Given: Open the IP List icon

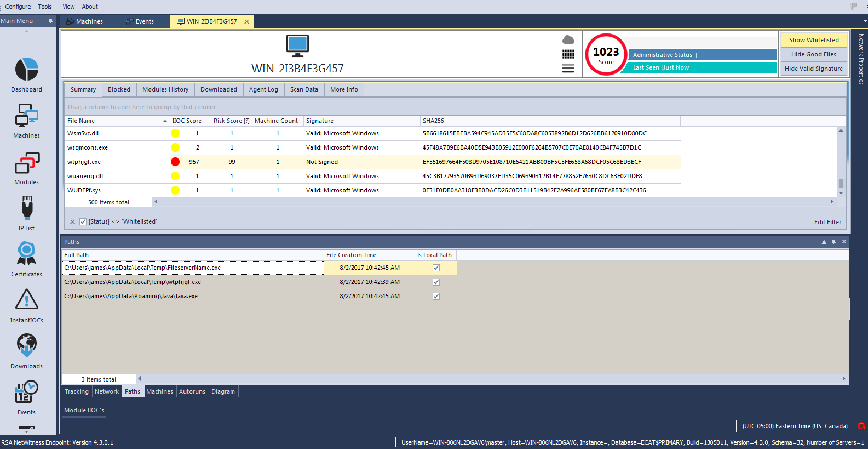Looking at the screenshot, I should pos(26,209).
